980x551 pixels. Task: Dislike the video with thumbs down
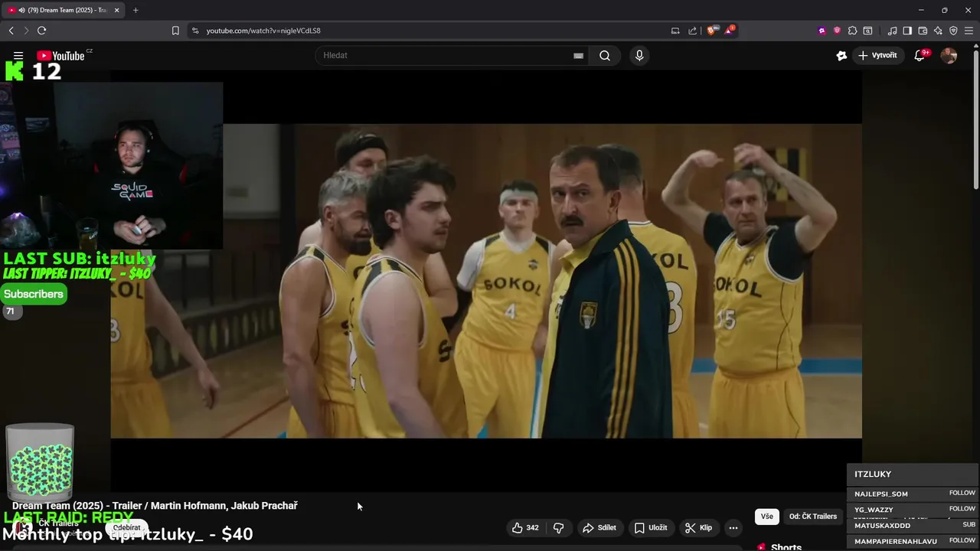pyautogui.click(x=559, y=527)
